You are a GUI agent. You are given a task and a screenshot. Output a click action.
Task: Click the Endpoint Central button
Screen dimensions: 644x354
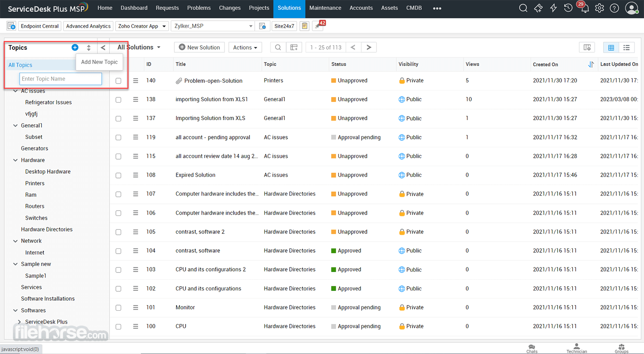[39, 26]
